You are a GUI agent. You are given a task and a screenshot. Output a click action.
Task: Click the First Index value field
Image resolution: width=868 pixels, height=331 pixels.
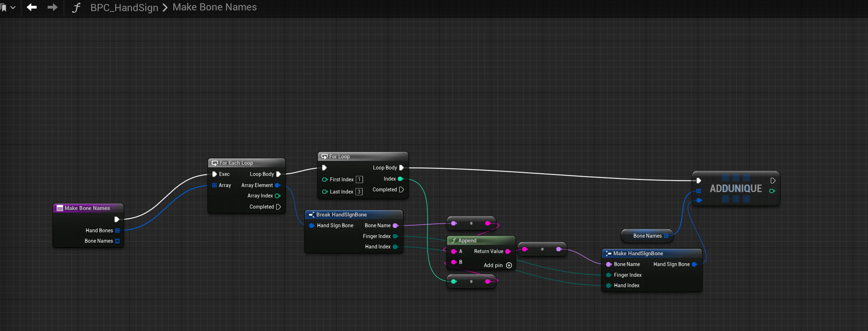pos(359,180)
